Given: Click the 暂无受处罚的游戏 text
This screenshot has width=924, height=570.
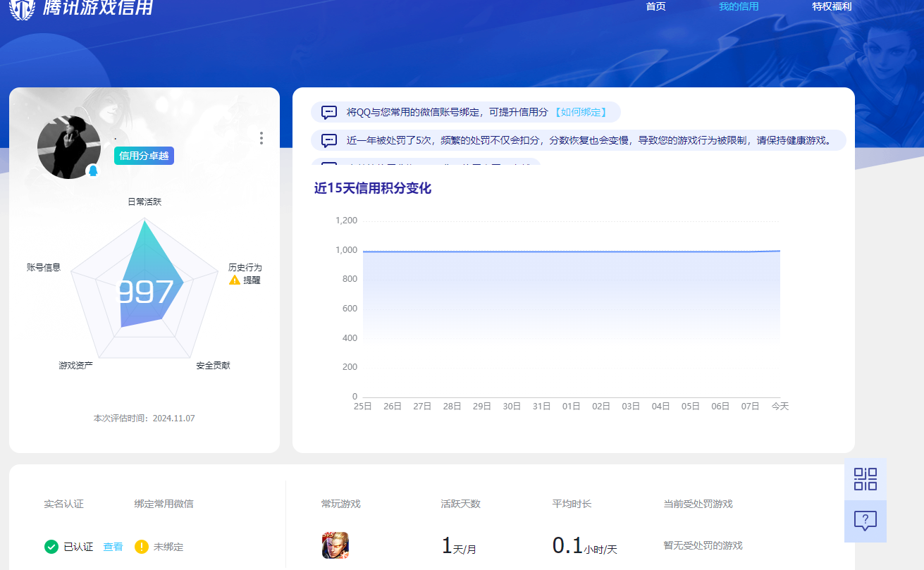Looking at the screenshot, I should 703,545.
